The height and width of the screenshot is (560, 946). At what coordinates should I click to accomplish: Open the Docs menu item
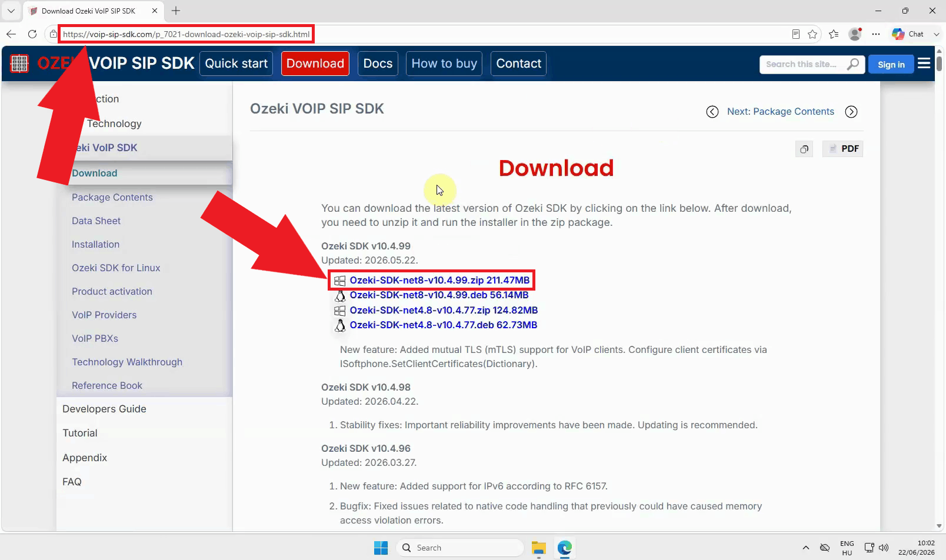(378, 64)
